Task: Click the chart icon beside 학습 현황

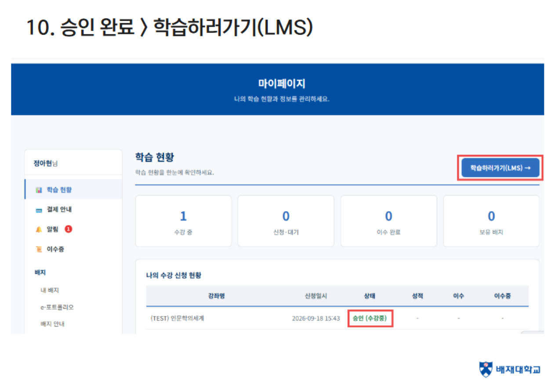Action: pyautogui.click(x=38, y=190)
